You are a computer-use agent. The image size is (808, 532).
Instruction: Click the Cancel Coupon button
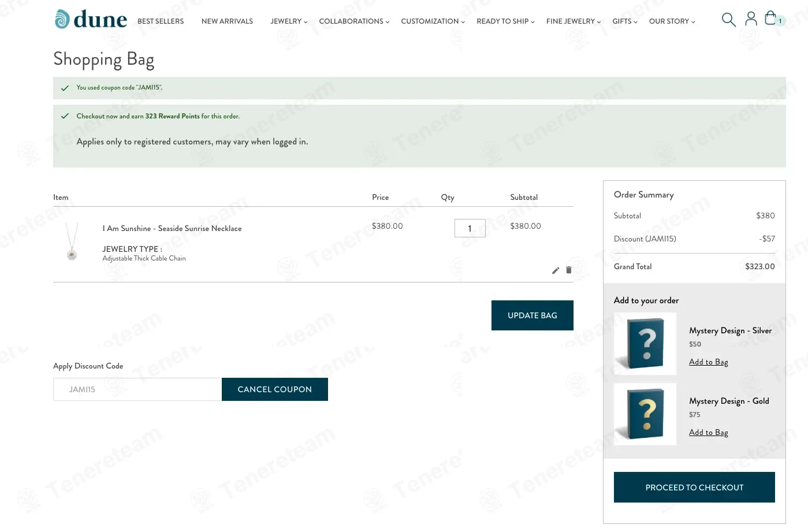[275, 389]
